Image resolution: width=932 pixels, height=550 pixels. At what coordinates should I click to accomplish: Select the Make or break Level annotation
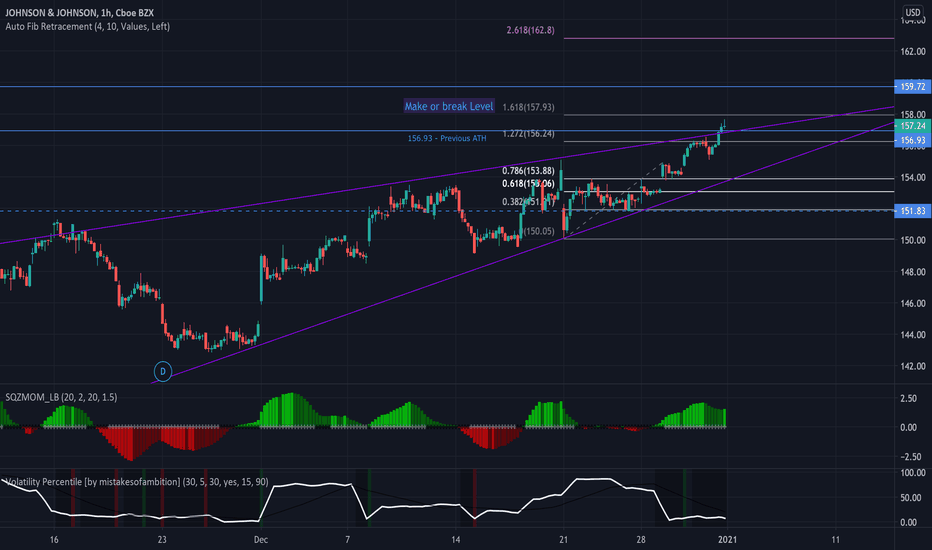449,106
